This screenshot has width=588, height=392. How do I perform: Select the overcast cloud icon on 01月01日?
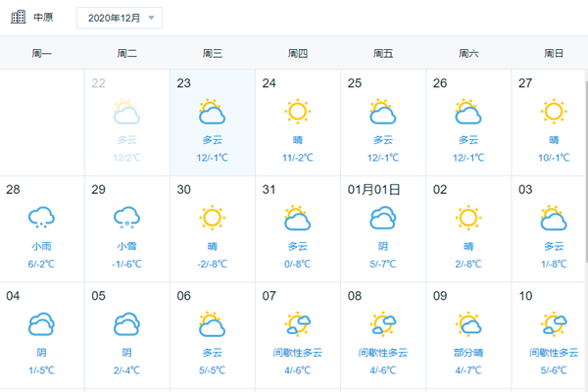coord(383,218)
